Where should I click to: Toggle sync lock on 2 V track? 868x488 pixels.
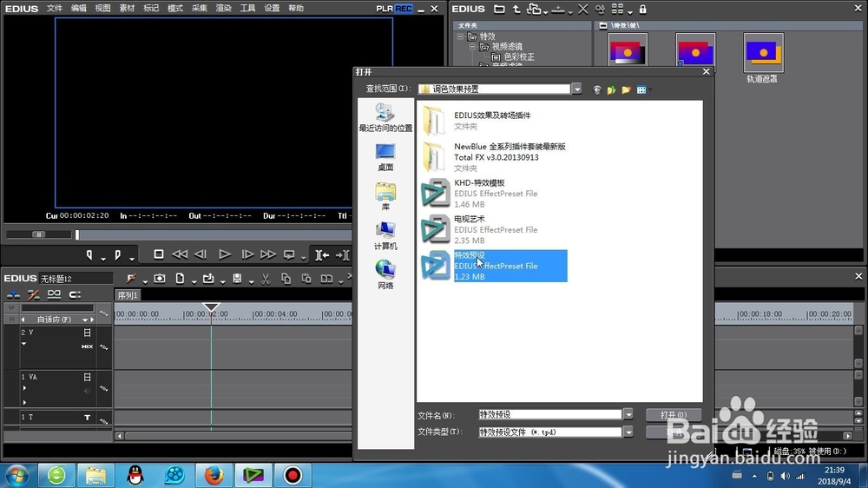(x=103, y=346)
